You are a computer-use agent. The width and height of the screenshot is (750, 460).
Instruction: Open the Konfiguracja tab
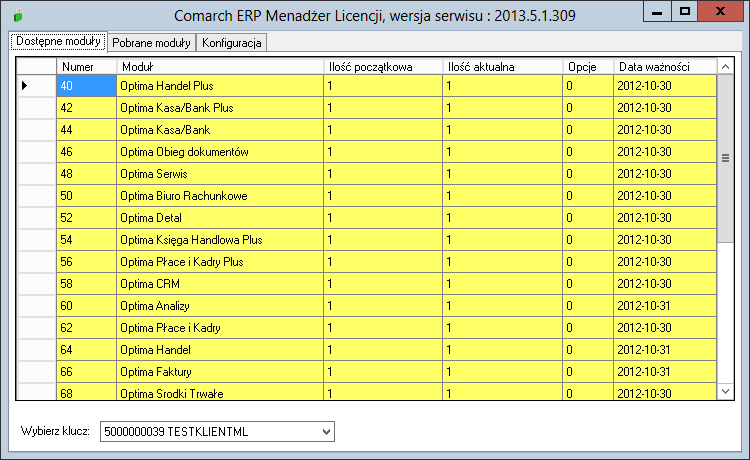pos(232,43)
